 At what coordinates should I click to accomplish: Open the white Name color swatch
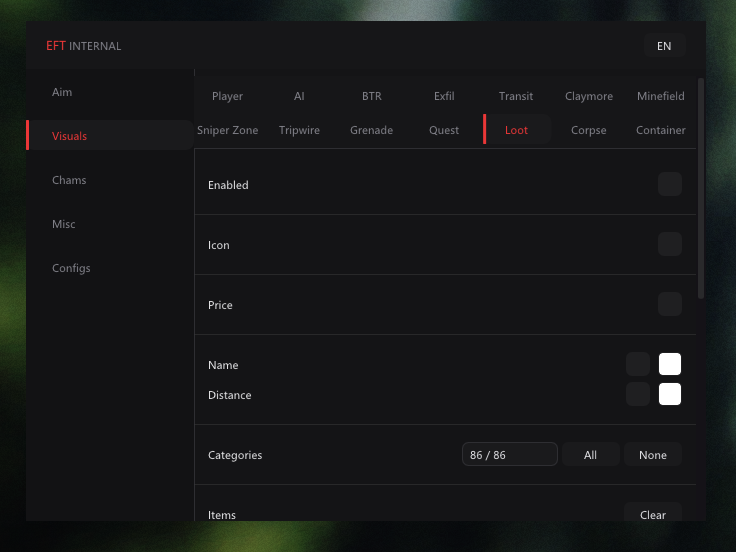click(x=670, y=364)
